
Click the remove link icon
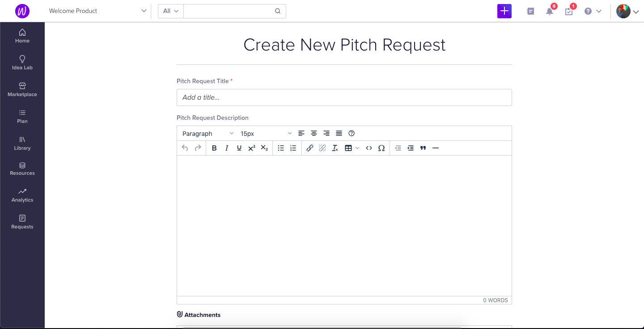point(322,148)
